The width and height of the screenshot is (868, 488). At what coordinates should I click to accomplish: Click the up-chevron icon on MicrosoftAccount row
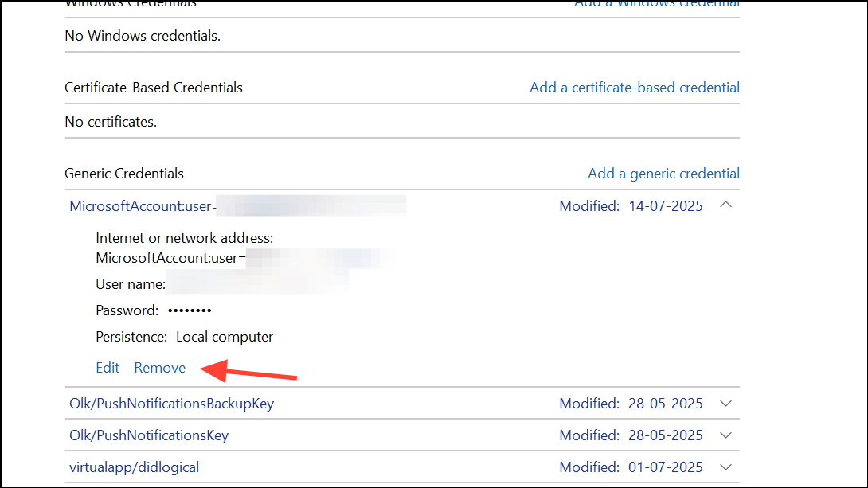[725, 205]
